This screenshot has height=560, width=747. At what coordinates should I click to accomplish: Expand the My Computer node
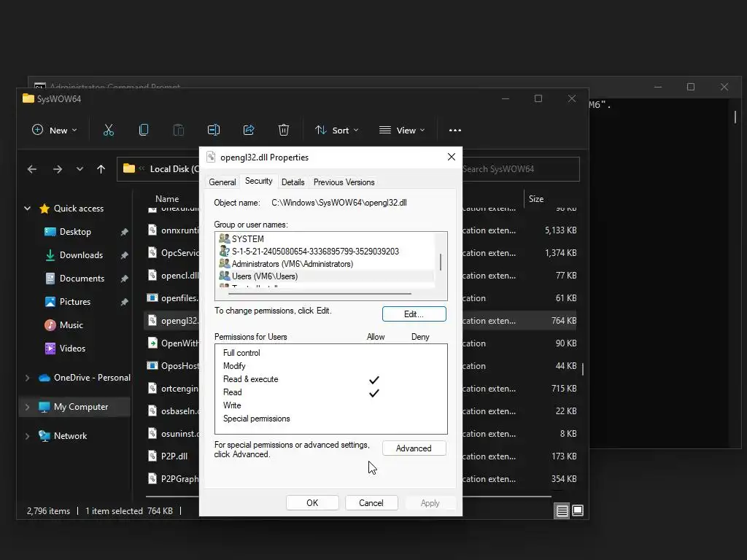coord(27,407)
